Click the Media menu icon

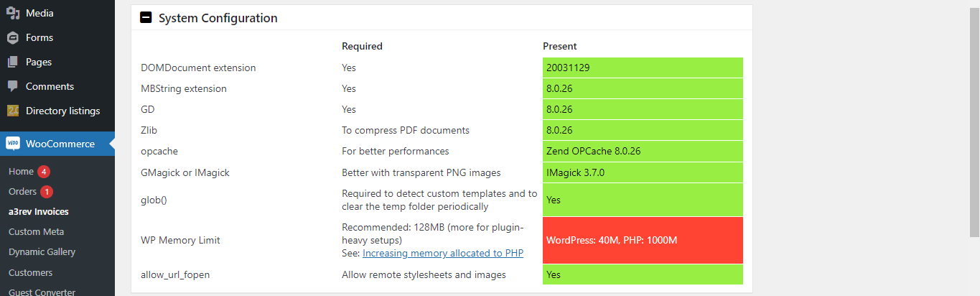(x=13, y=13)
